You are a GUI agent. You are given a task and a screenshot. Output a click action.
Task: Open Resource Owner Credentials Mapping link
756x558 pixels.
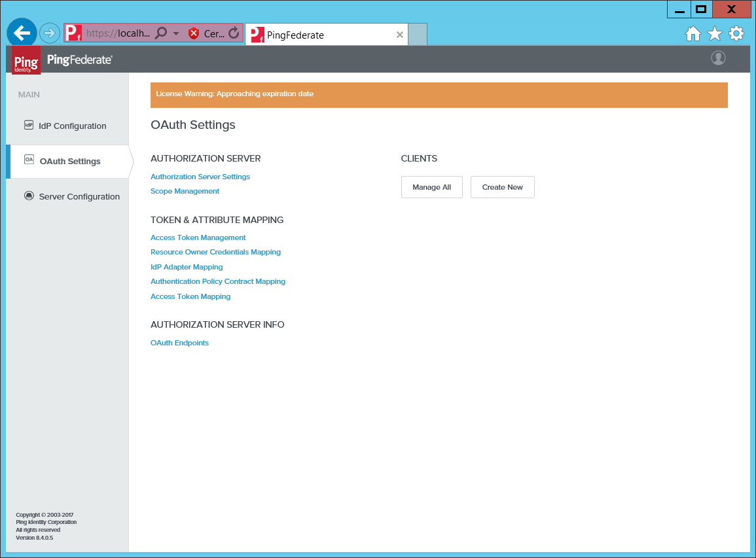pyautogui.click(x=215, y=252)
